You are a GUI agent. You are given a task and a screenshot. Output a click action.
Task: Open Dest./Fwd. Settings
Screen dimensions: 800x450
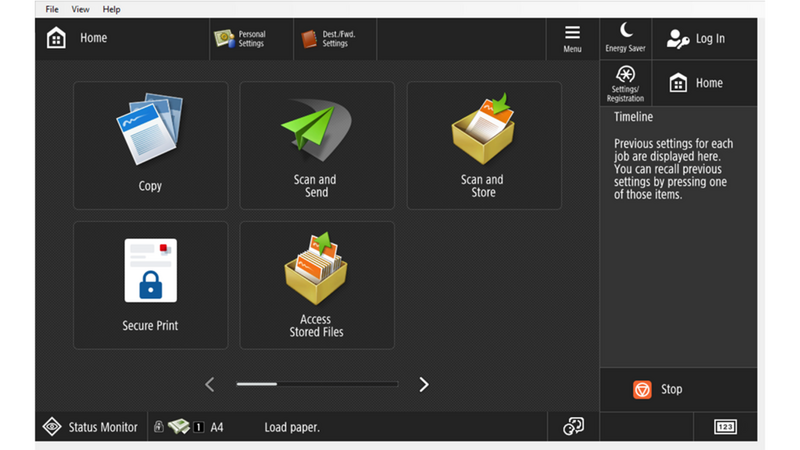327,39
